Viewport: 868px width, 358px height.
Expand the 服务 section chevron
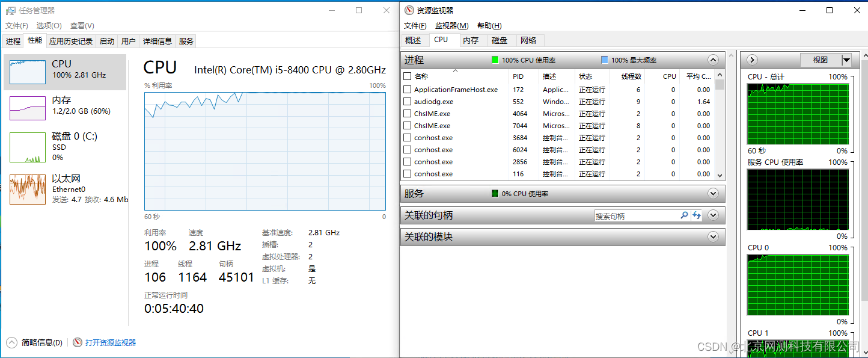pos(713,194)
